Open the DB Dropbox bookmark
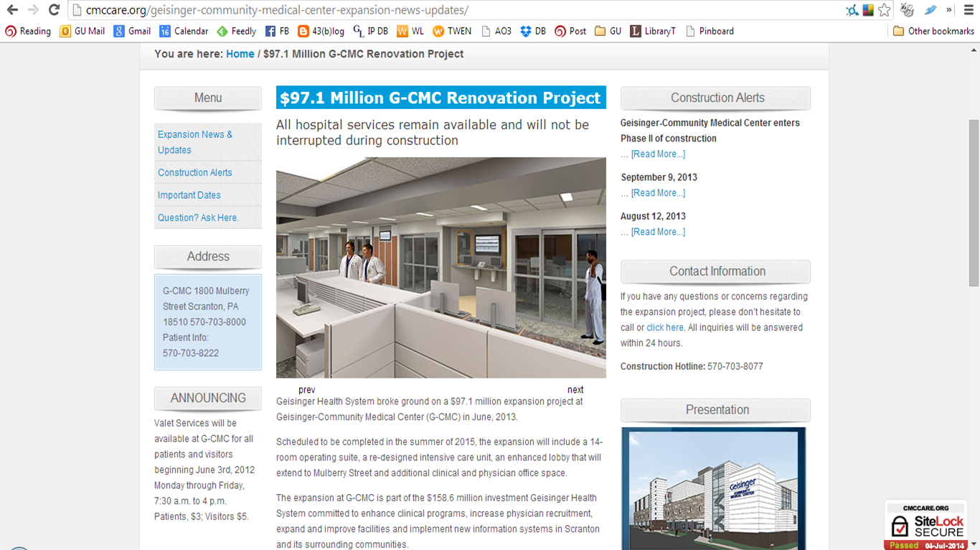Screen dimensions: 980x550 (x=533, y=31)
